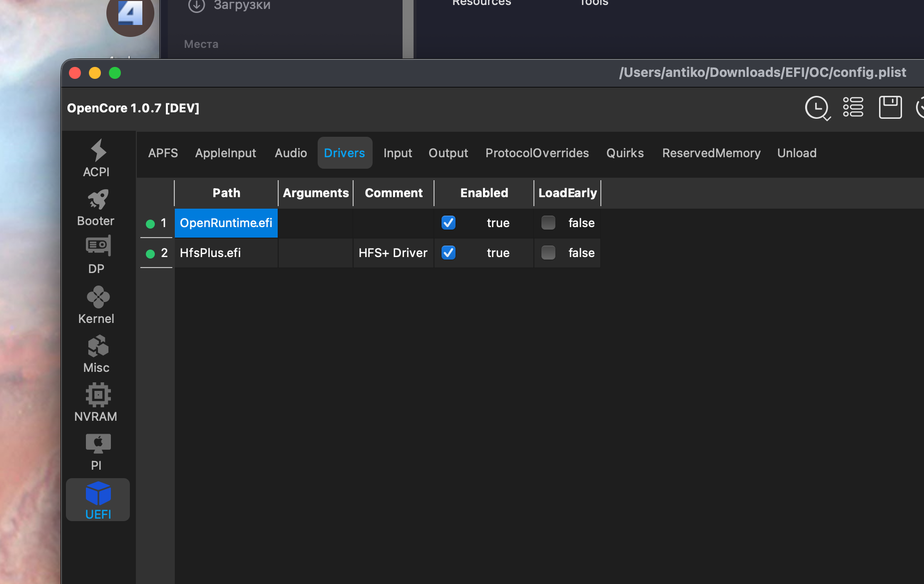The width and height of the screenshot is (924, 584).
Task: Select the OpenRuntime.efi path cell
Action: pyautogui.click(x=226, y=223)
